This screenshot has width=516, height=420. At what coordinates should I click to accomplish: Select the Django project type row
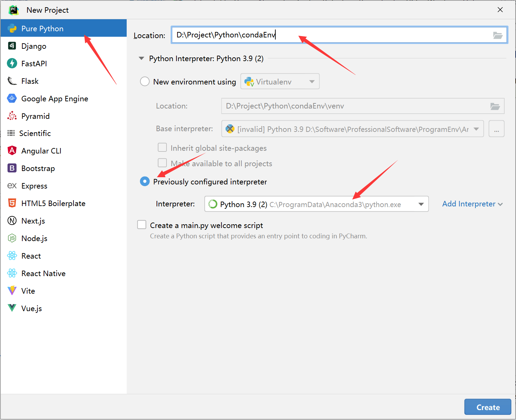(64, 46)
